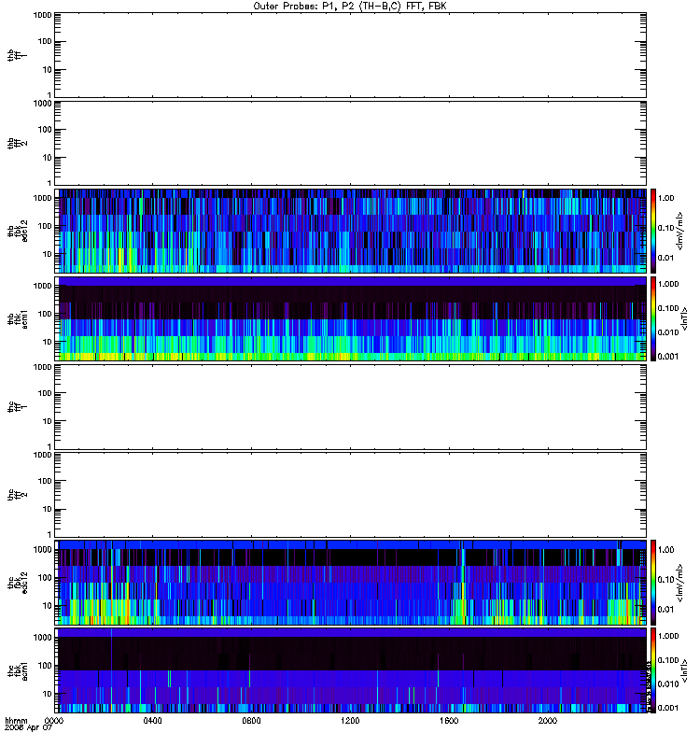The height and width of the screenshot is (747, 700).
Task: Click the "100" y-axis tick of thb fff 2
Action: (x=45, y=130)
